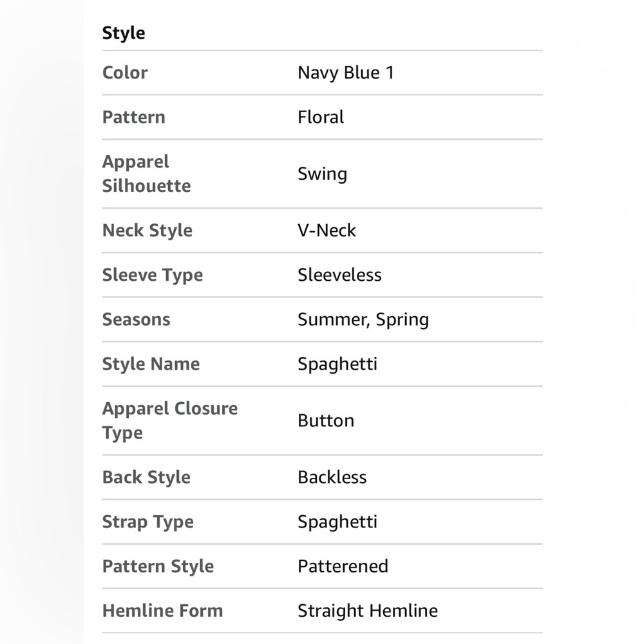Click the Apparel Silhouette label
The width and height of the screenshot is (644, 644).
pyautogui.click(x=146, y=174)
